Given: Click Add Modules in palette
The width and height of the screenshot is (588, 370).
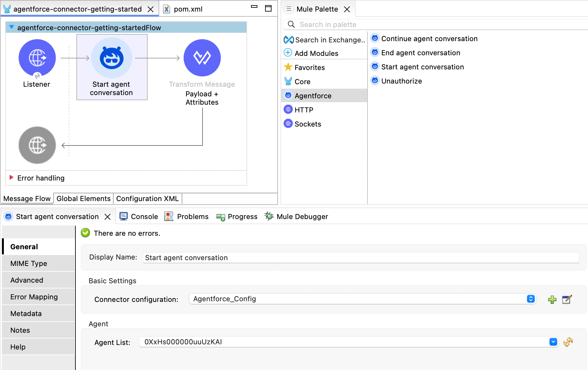Looking at the screenshot, I should point(311,53).
